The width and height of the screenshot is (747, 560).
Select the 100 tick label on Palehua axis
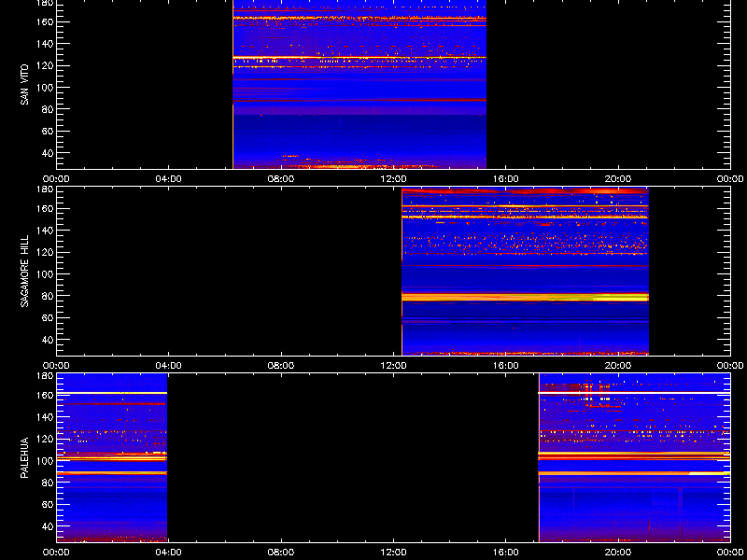click(46, 461)
